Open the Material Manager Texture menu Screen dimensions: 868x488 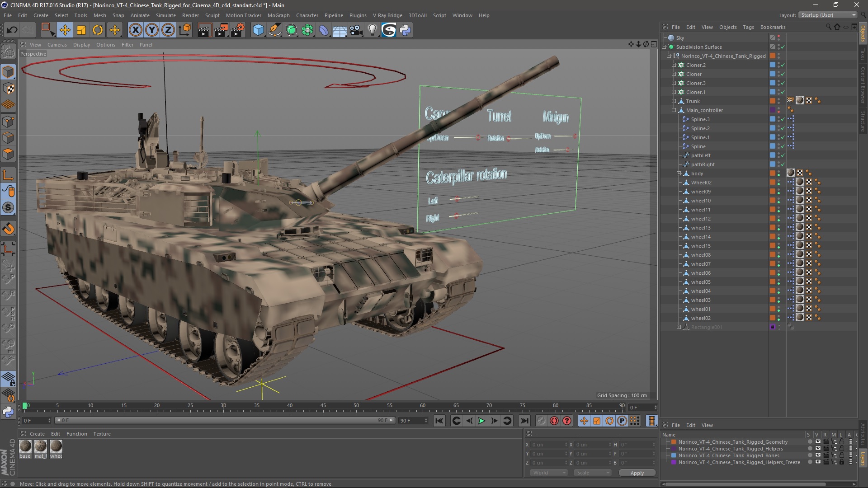[102, 434]
